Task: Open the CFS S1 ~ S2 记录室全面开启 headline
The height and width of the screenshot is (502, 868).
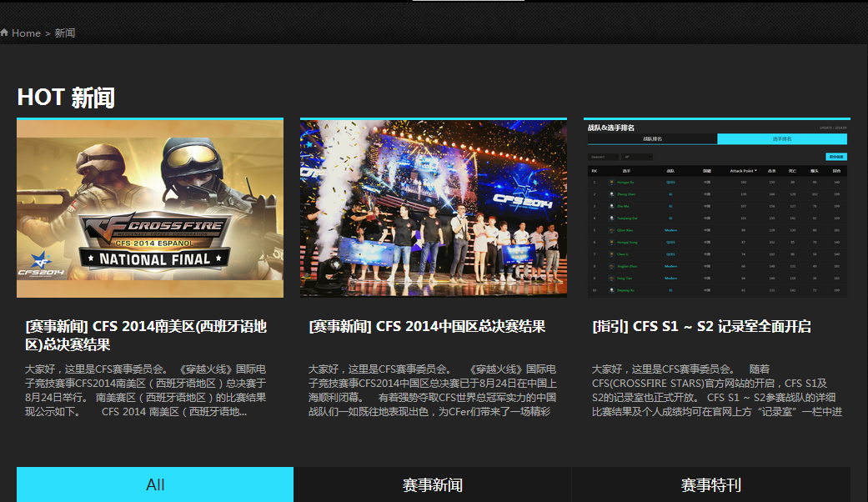Action: coord(700,326)
